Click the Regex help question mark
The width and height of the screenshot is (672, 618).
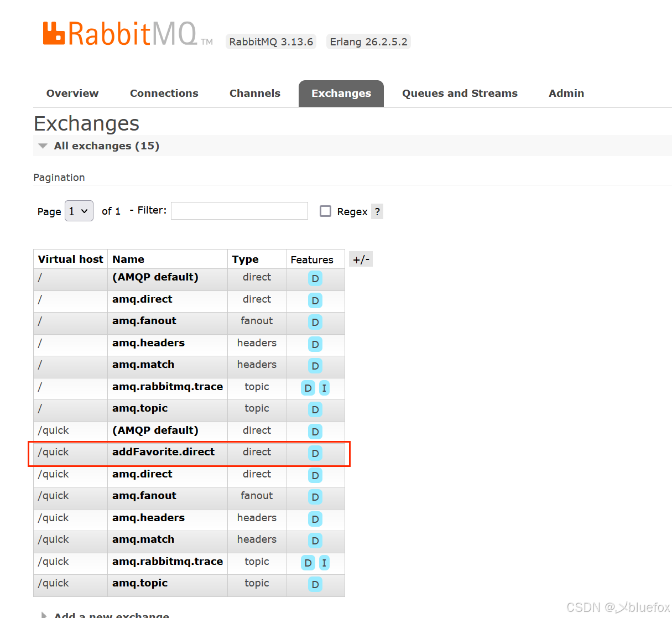point(377,211)
